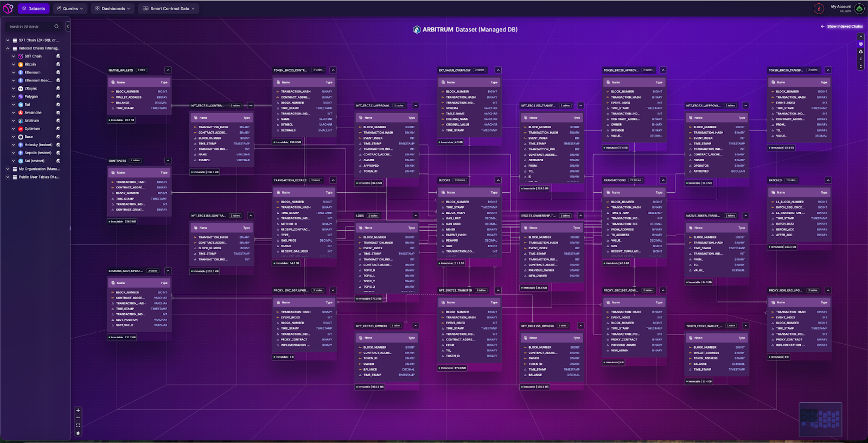Screen dimensions: 868x443
Task: Select Ethereum Beac... in sidebar
Action: pos(39,80)
